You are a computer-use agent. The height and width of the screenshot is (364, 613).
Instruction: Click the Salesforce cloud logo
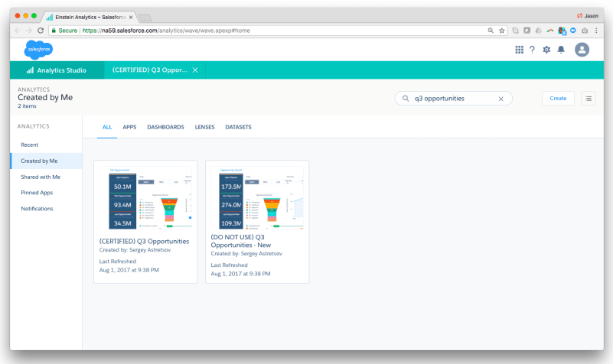point(39,50)
